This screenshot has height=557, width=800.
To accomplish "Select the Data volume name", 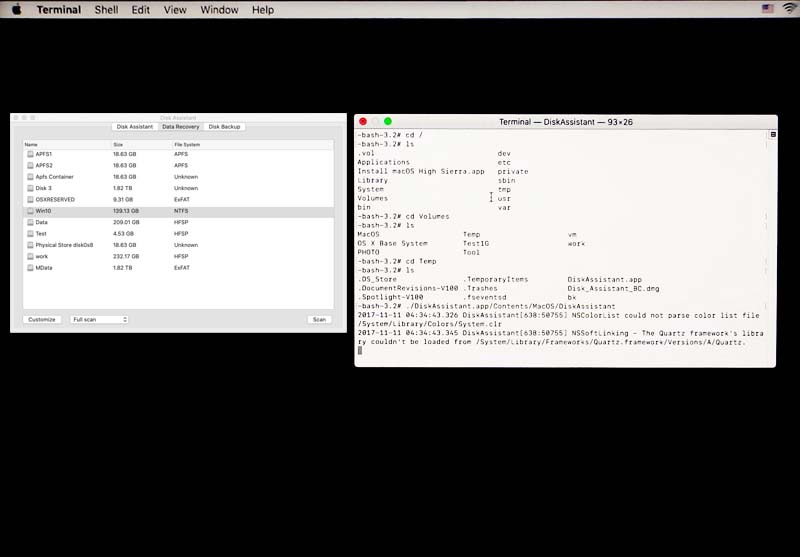I will click(x=41, y=222).
